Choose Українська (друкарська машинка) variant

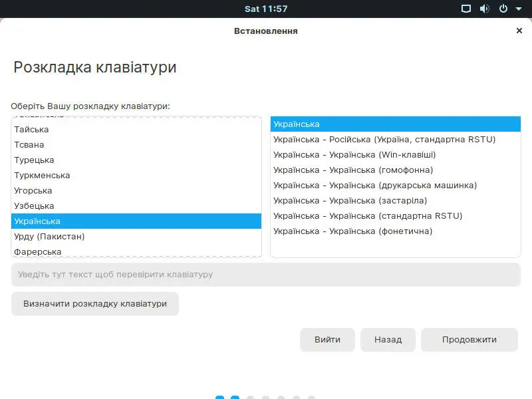396,186
